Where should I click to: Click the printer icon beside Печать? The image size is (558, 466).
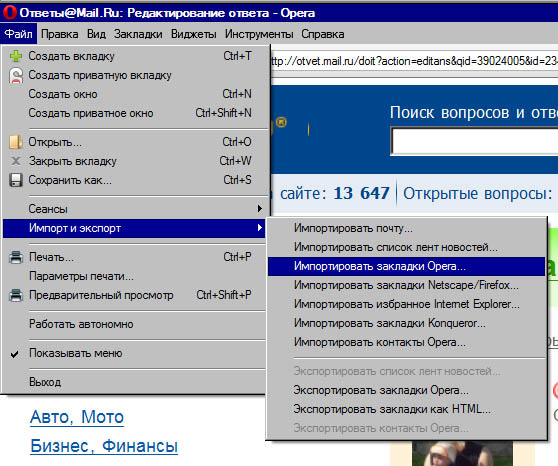click(16, 257)
